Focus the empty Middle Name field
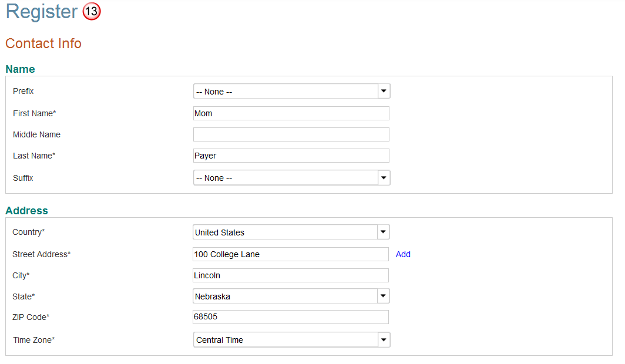 click(x=291, y=134)
